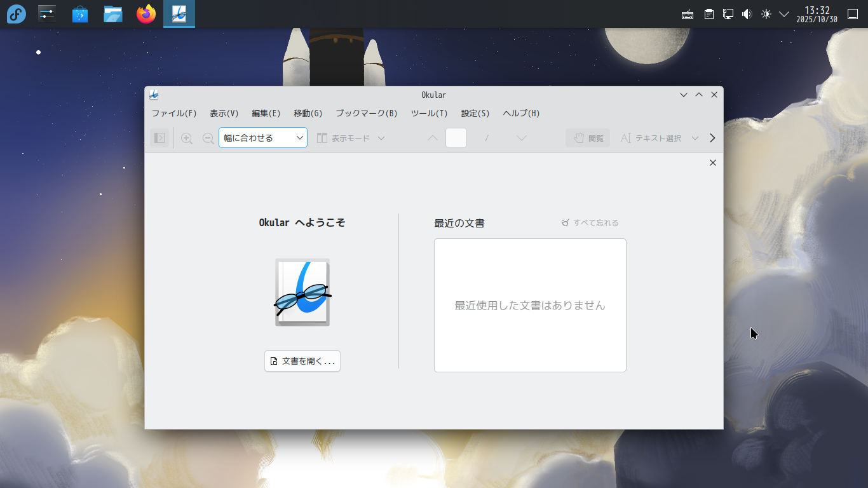Open the ツール(T) menu
Viewport: 868px width, 488px height.
pyautogui.click(x=430, y=113)
